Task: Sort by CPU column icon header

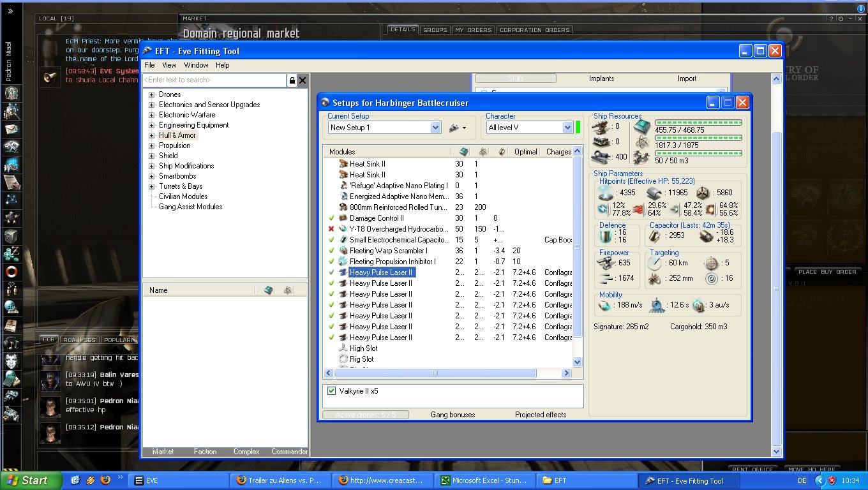Action: pos(463,152)
